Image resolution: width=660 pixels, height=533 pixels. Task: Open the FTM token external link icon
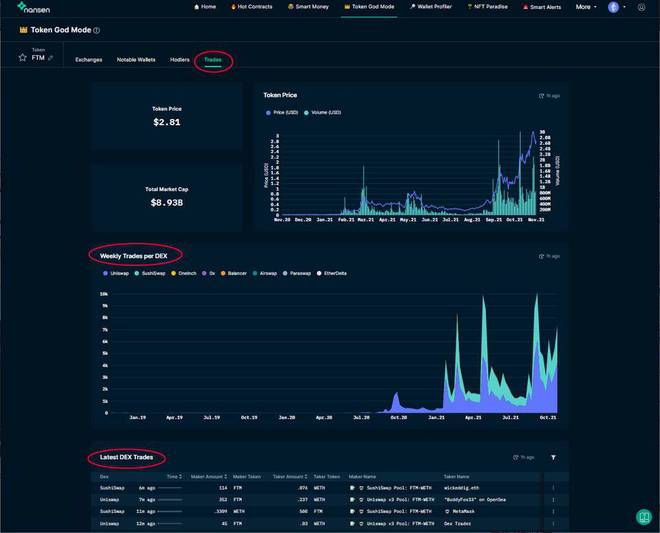click(51, 58)
